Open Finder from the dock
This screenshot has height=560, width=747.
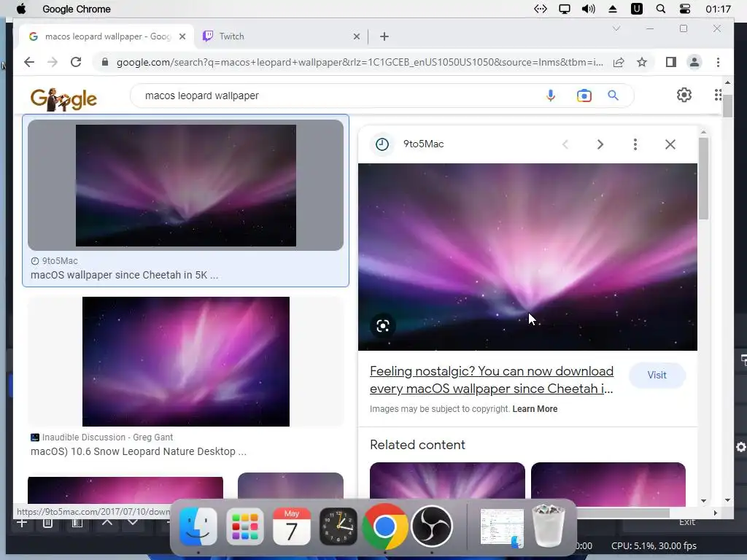(198, 526)
